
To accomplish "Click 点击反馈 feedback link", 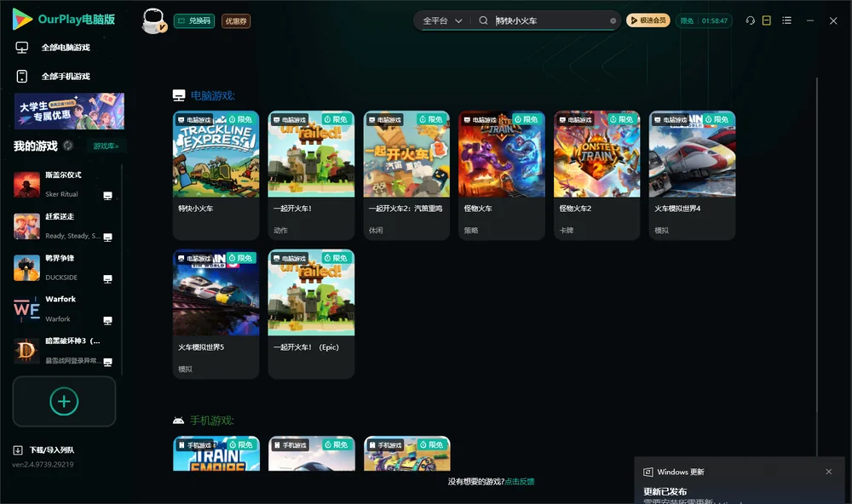I will 520,481.
